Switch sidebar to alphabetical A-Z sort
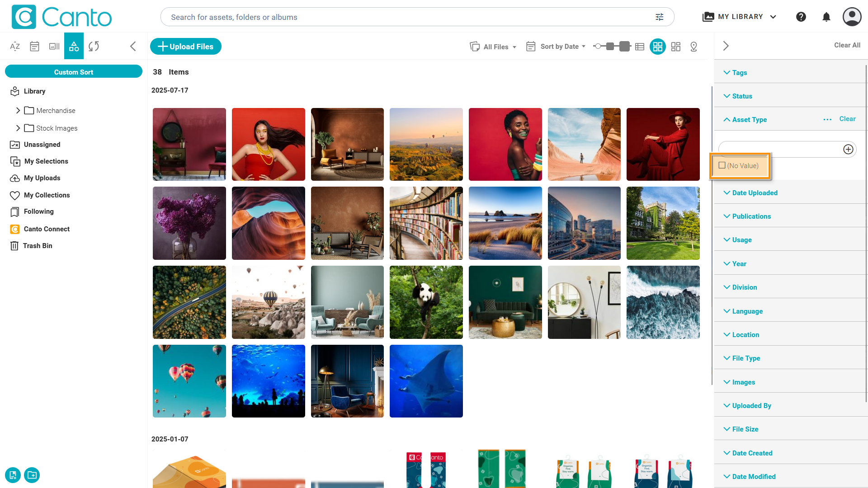The height and width of the screenshot is (488, 868). click(x=15, y=46)
